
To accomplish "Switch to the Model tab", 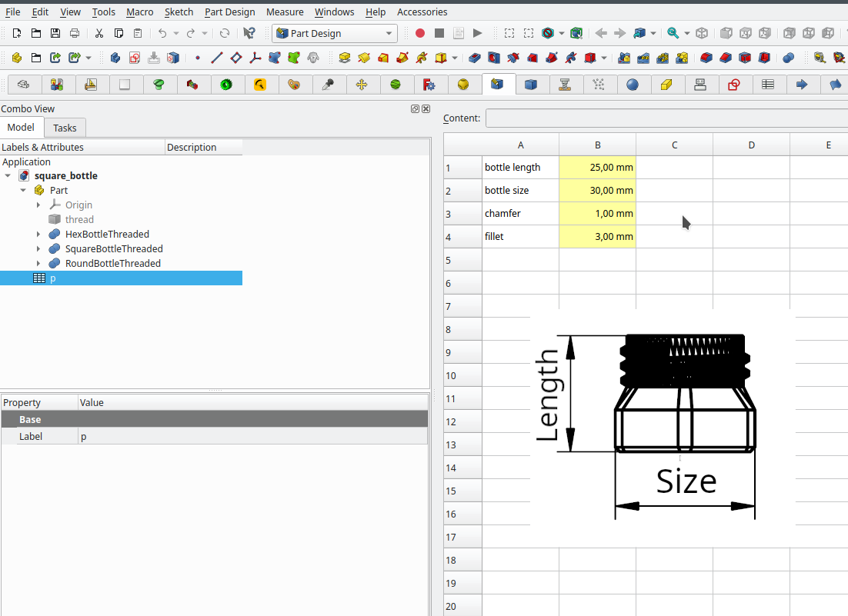I will click(x=21, y=128).
